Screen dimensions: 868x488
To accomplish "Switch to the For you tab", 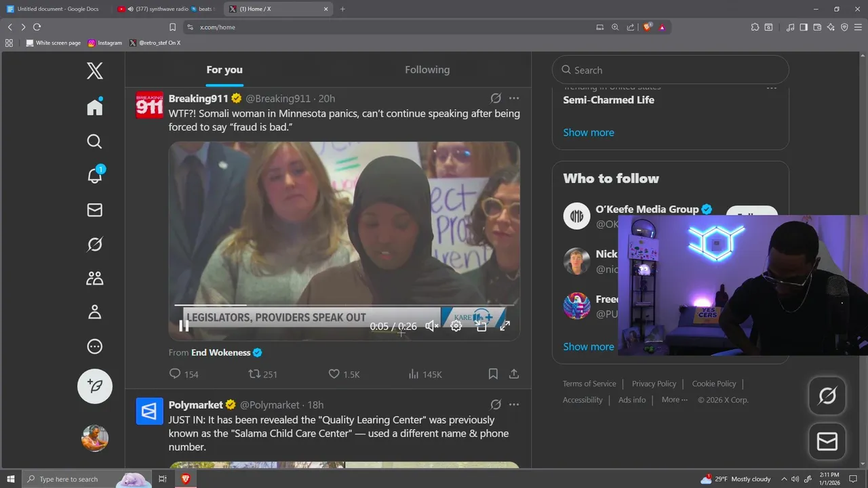I will (x=224, y=70).
